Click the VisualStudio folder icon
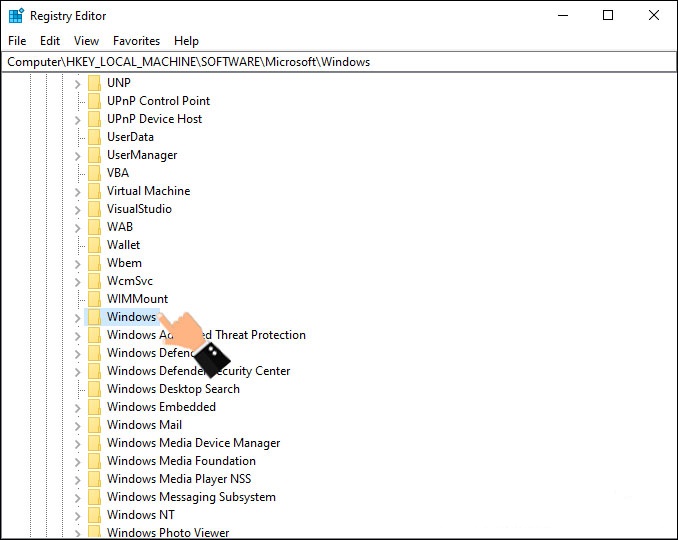Viewport: 678px width, 540px height. [x=94, y=209]
